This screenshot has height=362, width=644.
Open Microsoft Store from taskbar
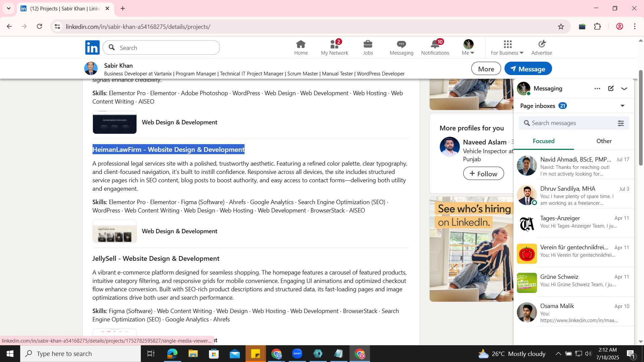(214, 354)
